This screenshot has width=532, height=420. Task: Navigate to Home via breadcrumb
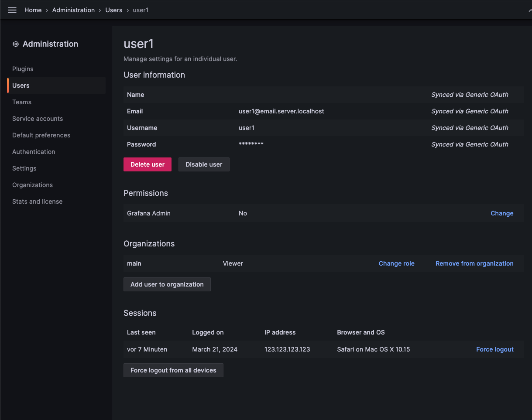[33, 10]
